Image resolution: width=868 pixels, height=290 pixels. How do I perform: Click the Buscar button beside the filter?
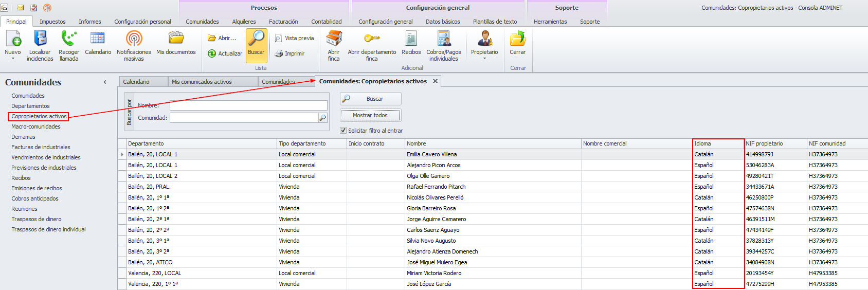[370, 99]
